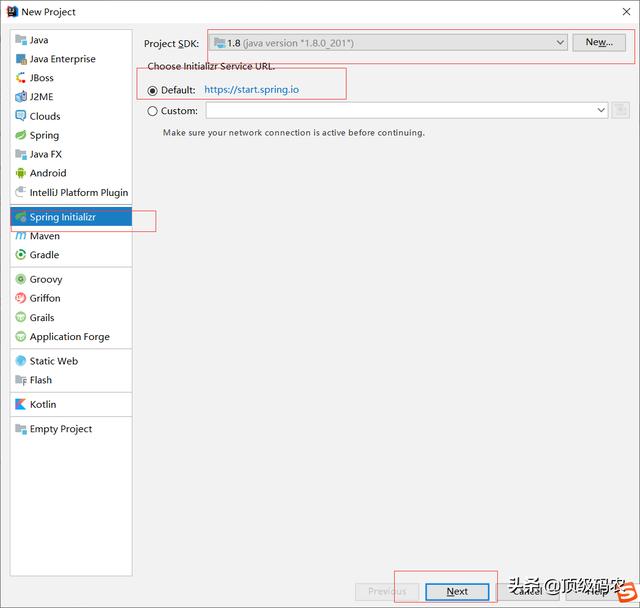
Task: Click the Next button
Action: (x=457, y=592)
